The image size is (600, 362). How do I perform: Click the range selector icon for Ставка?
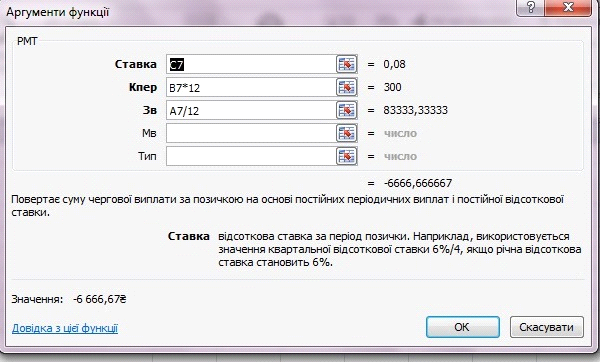click(x=347, y=64)
